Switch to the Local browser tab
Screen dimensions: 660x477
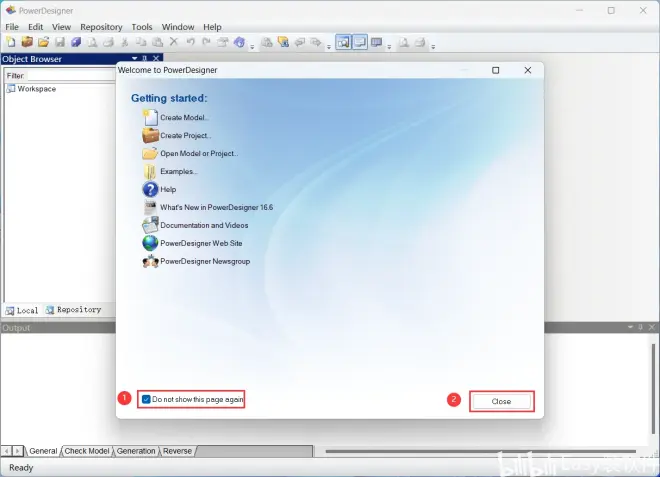[22, 310]
